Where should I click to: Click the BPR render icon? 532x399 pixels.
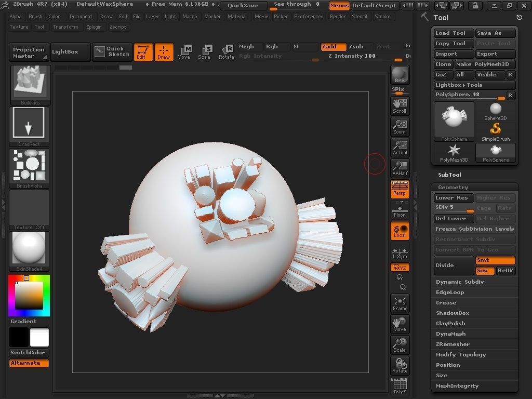(x=400, y=75)
